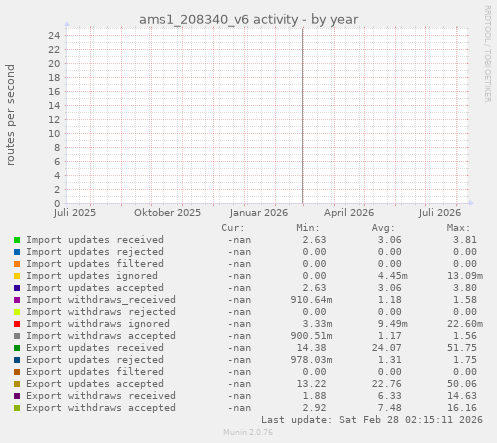Click the 'April 2026' x-axis label
The image size is (497, 443).
pos(349,213)
